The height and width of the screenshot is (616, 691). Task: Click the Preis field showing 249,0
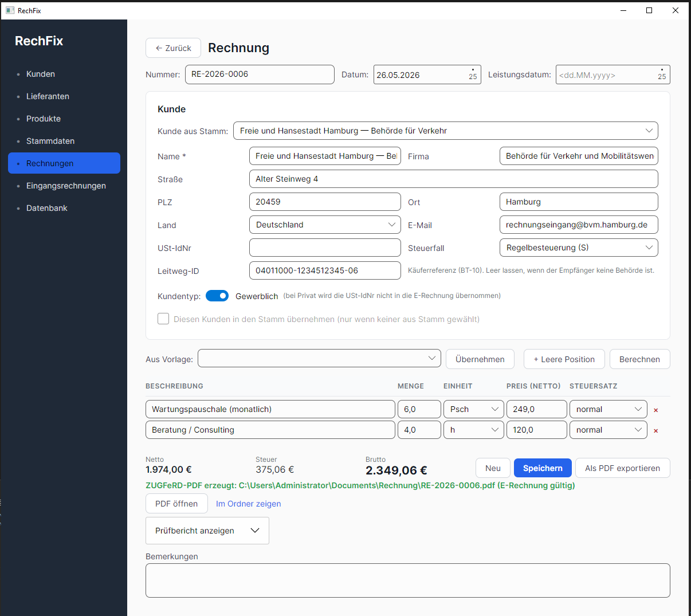point(537,409)
